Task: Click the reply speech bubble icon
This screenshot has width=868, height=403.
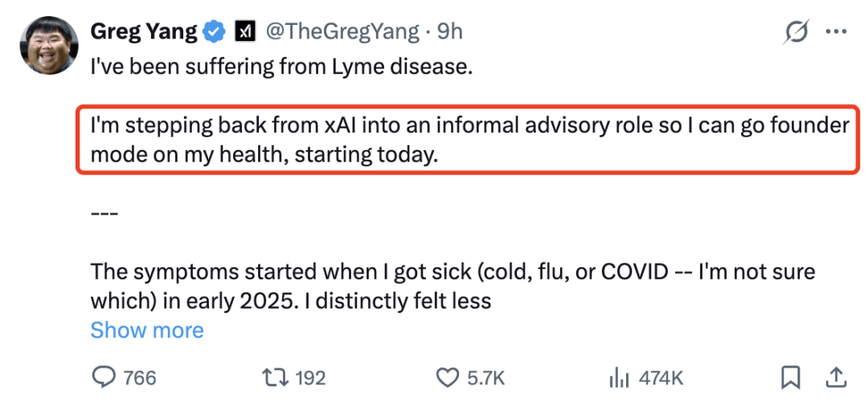Action: click(x=104, y=377)
